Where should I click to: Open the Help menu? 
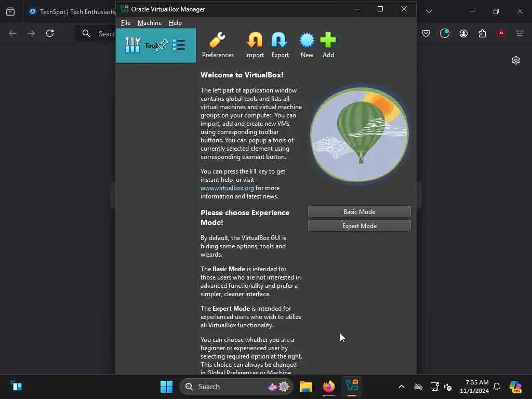(175, 23)
